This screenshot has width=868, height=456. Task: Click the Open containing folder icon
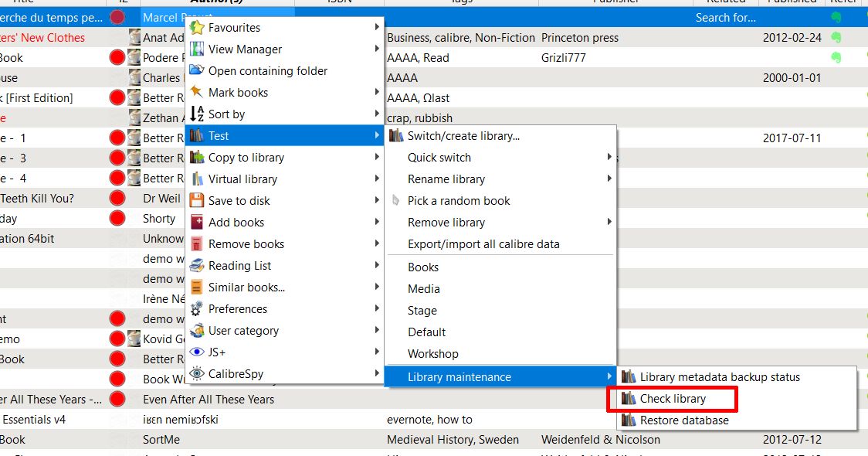point(197,71)
